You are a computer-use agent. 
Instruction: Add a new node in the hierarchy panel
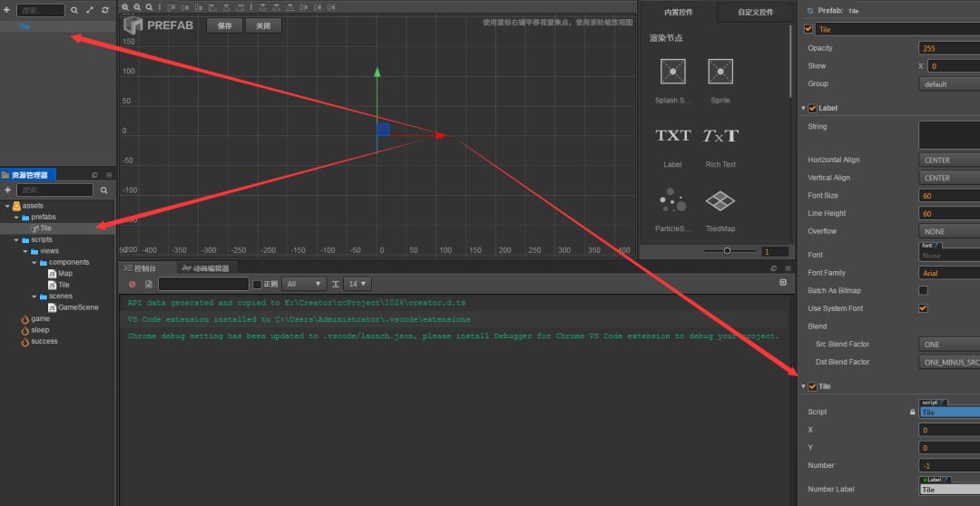click(x=6, y=10)
